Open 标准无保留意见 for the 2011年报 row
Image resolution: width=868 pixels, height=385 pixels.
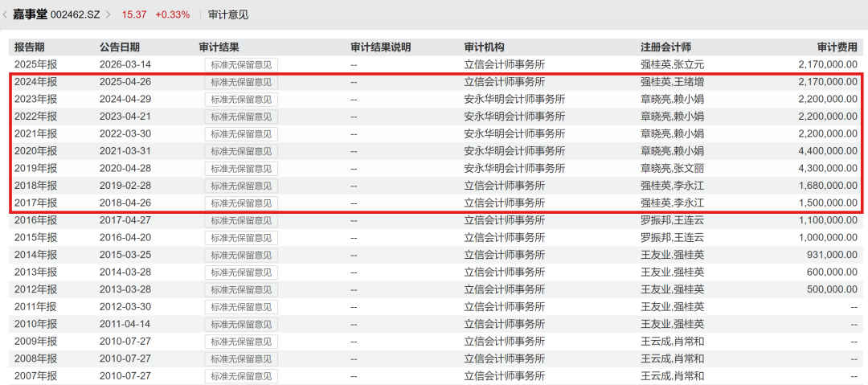[241, 306]
